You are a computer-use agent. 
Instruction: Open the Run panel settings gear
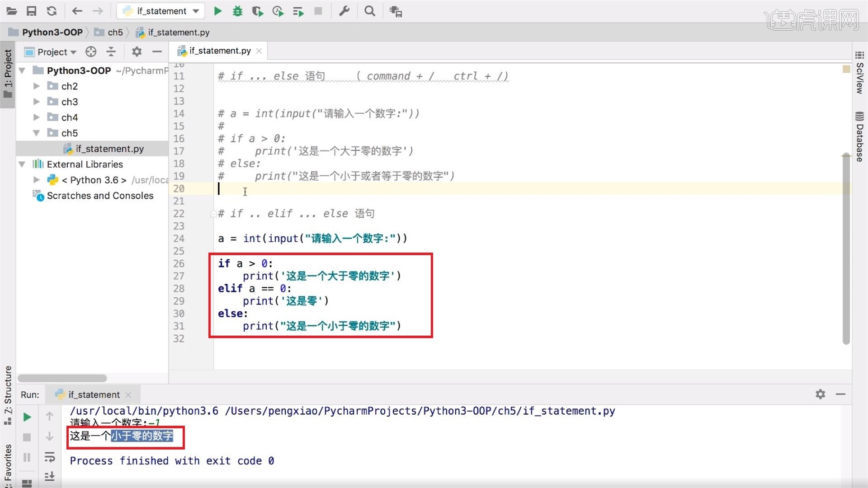[820, 394]
